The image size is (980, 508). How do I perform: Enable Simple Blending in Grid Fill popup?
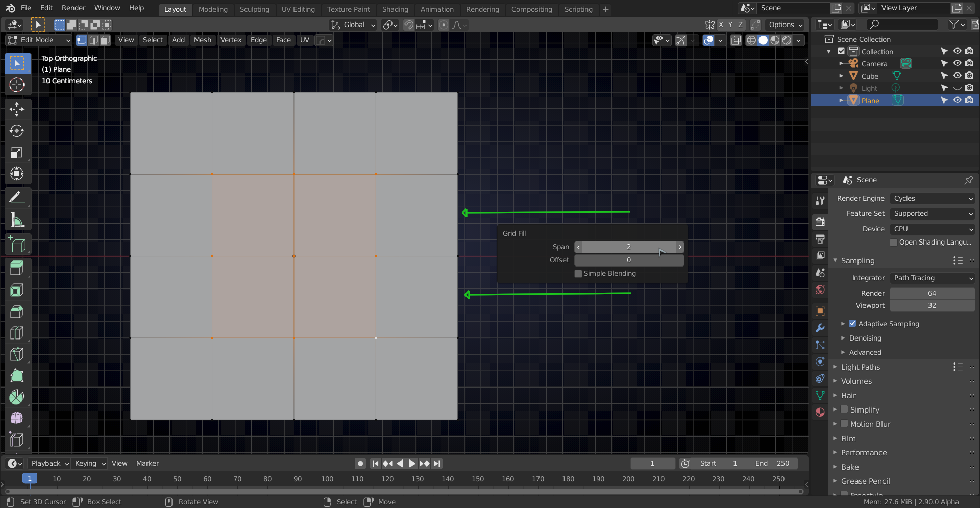coord(578,274)
